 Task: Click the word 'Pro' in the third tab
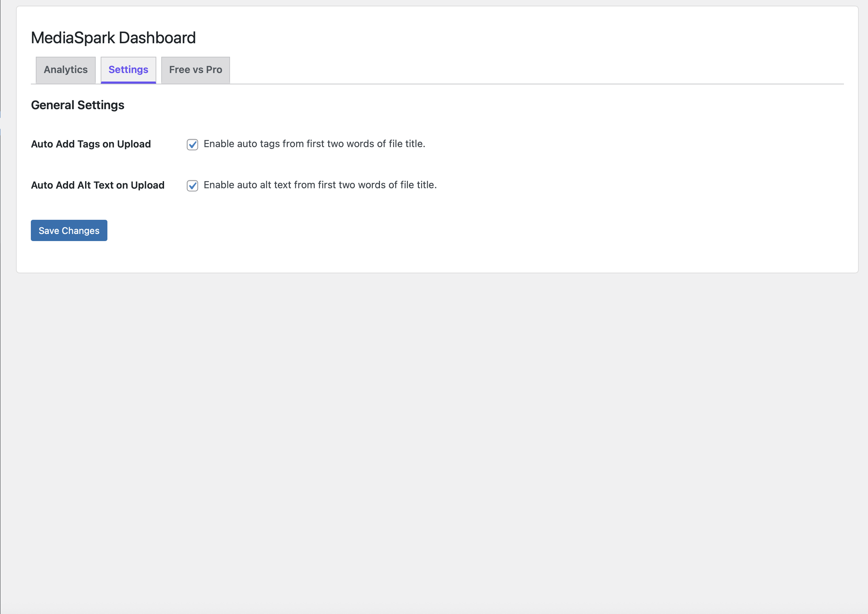[214, 70]
